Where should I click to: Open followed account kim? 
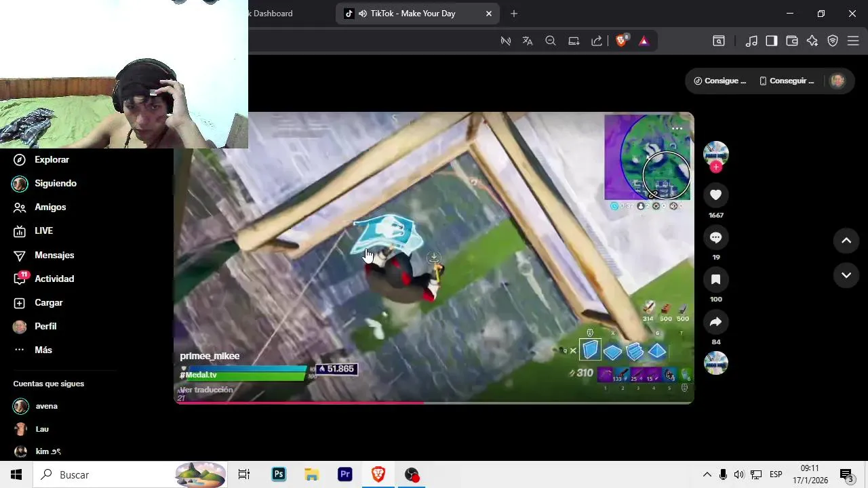click(38, 451)
